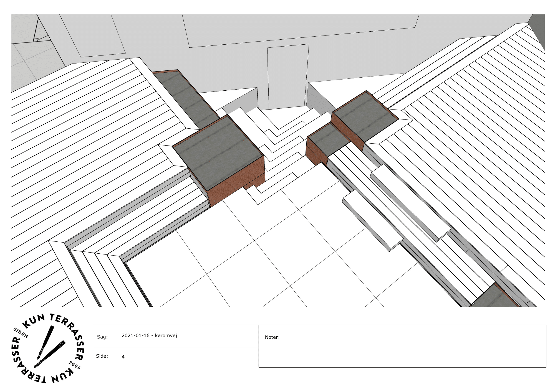Screen dimensions: 555x392
Task: Click the Sag: label
Action: [x=102, y=337]
